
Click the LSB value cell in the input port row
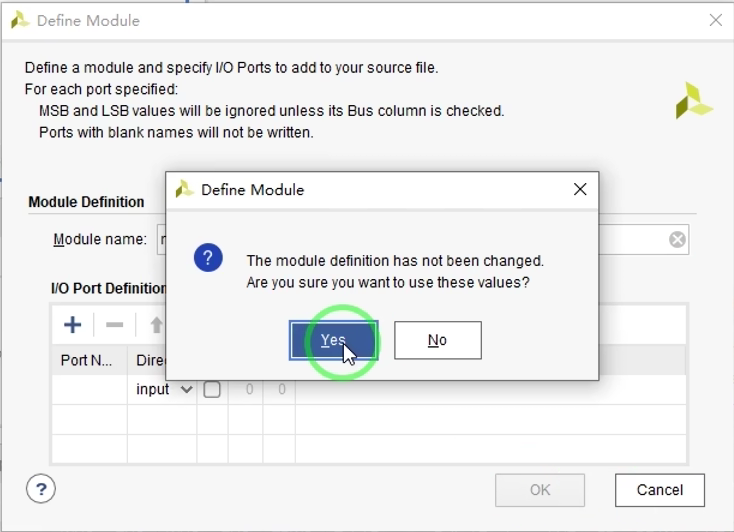[279, 389]
